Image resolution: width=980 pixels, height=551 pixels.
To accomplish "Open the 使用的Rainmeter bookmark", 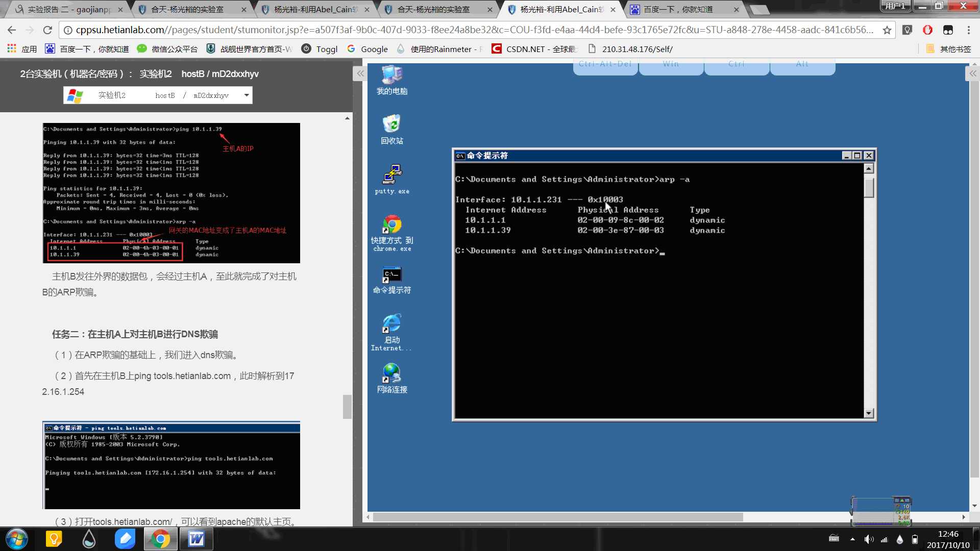I will (439, 49).
